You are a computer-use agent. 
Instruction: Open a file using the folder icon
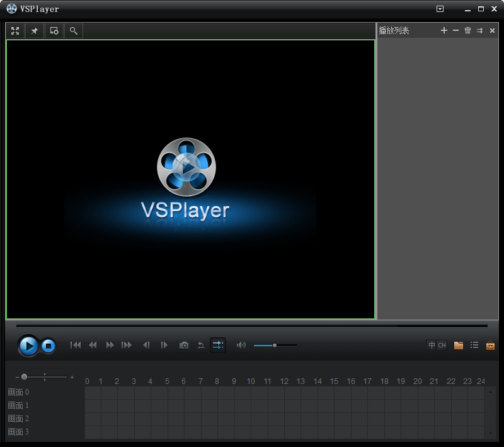pos(459,345)
